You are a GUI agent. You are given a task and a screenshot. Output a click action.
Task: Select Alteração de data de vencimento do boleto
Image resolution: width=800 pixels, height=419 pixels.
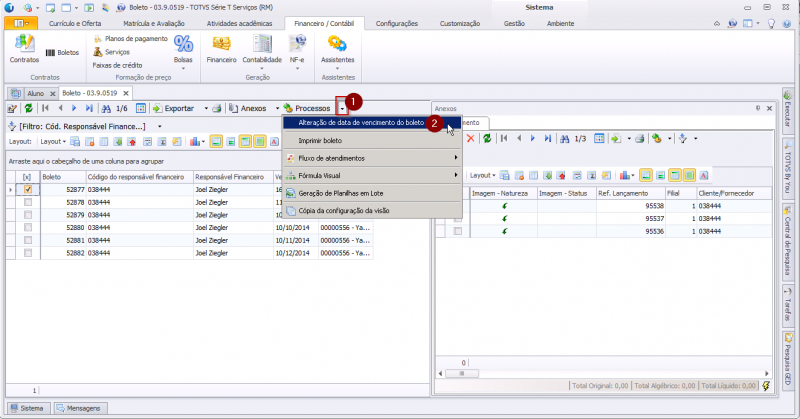click(x=361, y=123)
